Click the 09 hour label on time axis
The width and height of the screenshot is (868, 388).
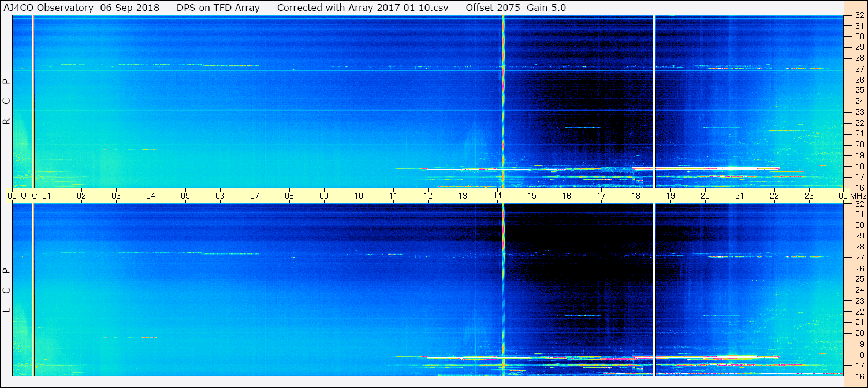(x=324, y=196)
